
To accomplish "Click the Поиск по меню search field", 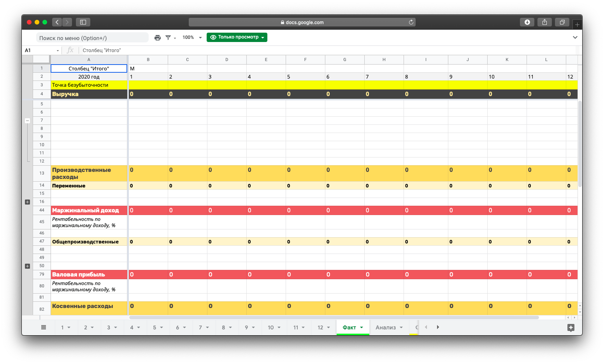I will point(93,38).
